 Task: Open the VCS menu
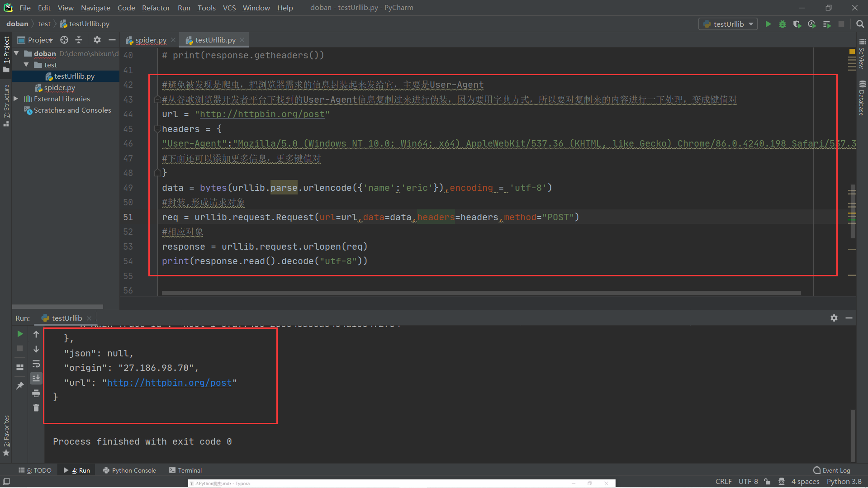pos(229,8)
